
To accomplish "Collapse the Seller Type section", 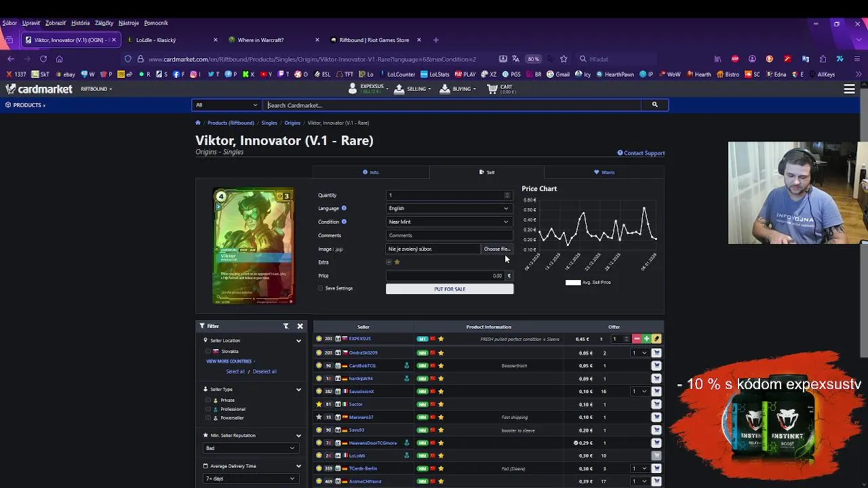I will (x=298, y=390).
